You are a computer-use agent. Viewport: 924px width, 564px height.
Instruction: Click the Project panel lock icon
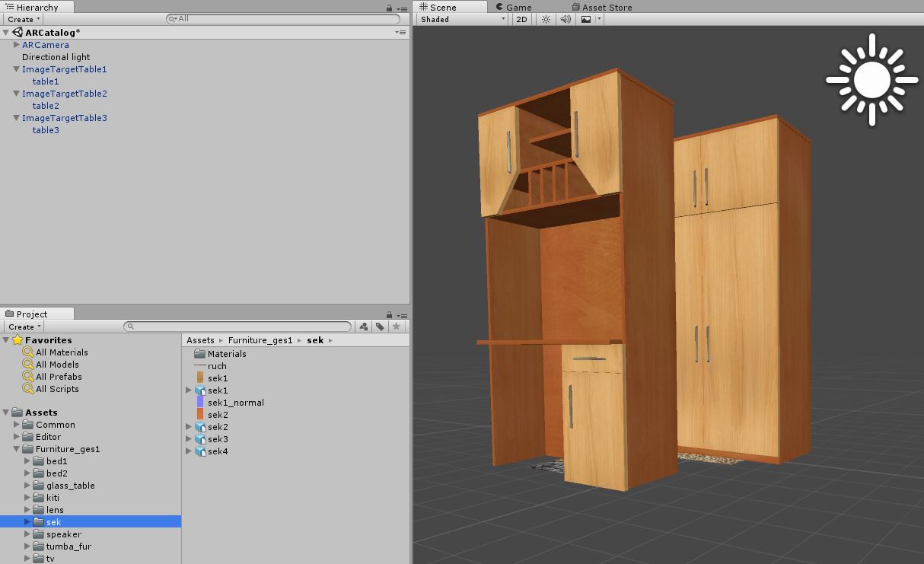[x=390, y=315]
